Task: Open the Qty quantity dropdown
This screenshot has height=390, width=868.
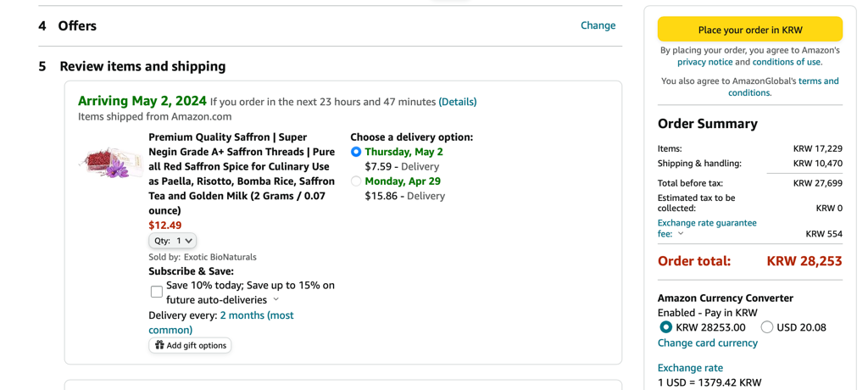Action: click(172, 241)
